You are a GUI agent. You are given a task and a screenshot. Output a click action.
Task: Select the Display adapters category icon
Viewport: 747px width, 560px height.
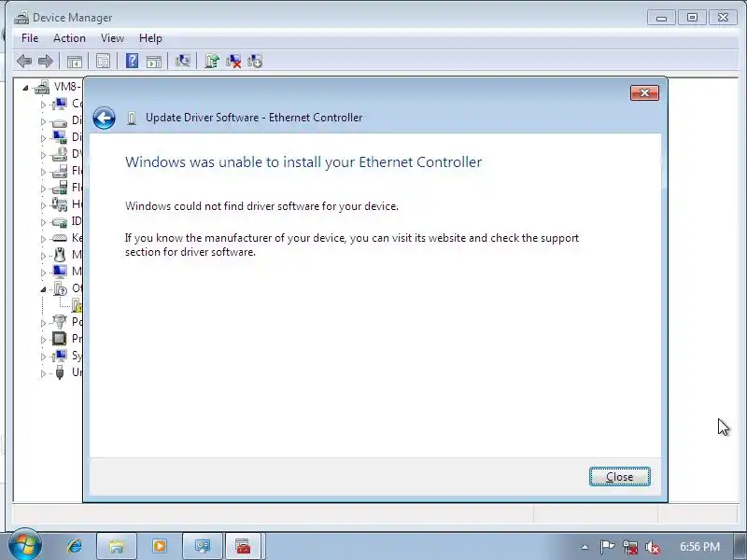60,137
